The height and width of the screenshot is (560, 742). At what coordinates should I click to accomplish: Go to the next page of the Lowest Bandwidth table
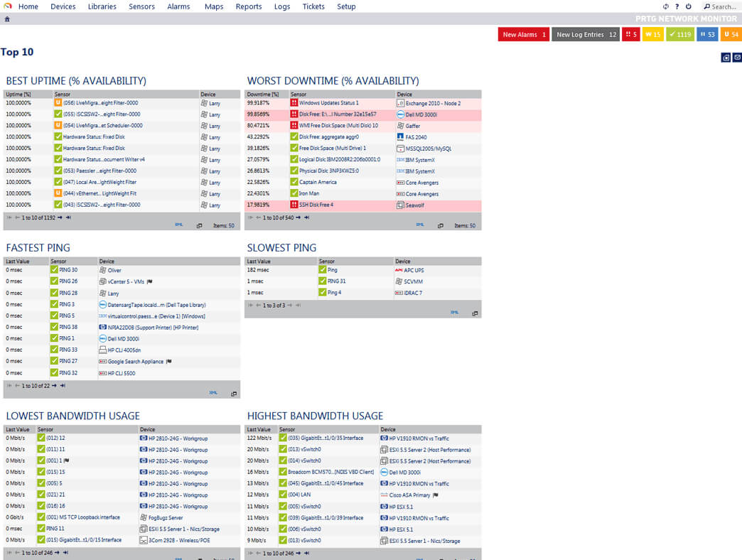point(58,552)
